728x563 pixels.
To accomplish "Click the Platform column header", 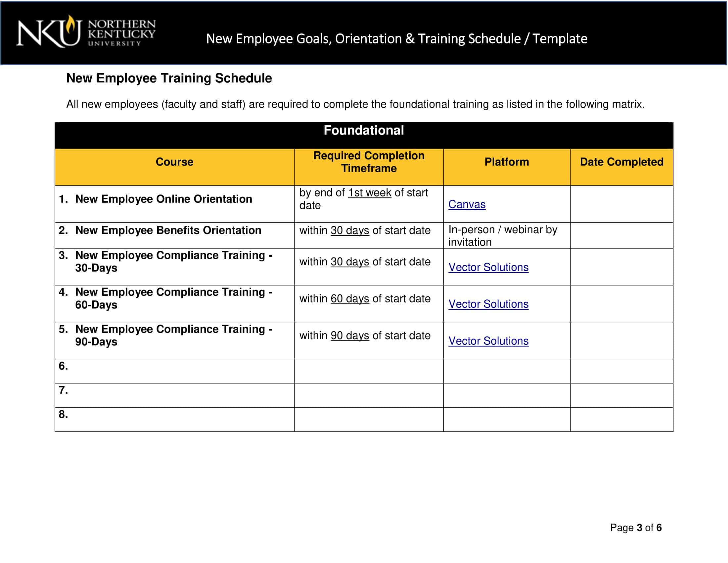I will [506, 162].
